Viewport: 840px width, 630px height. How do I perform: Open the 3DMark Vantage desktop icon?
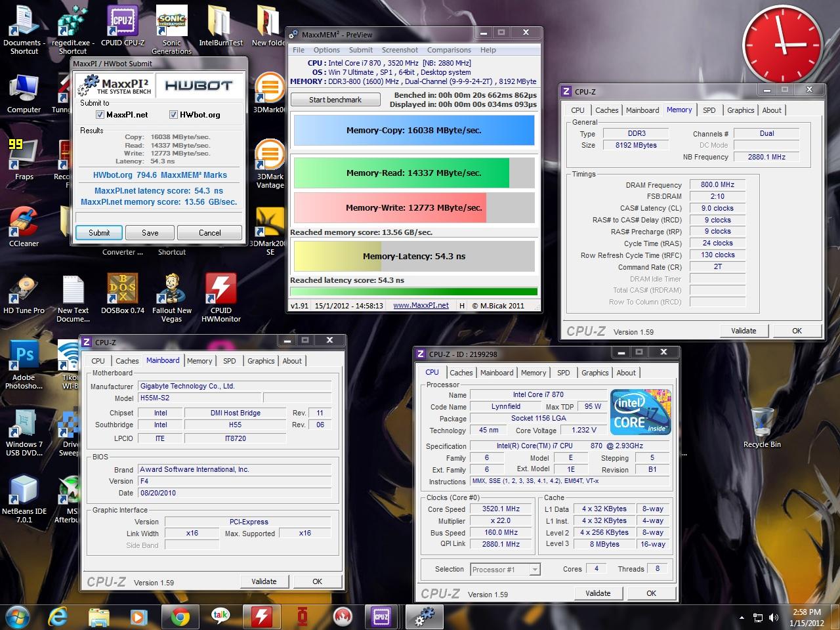click(x=270, y=164)
